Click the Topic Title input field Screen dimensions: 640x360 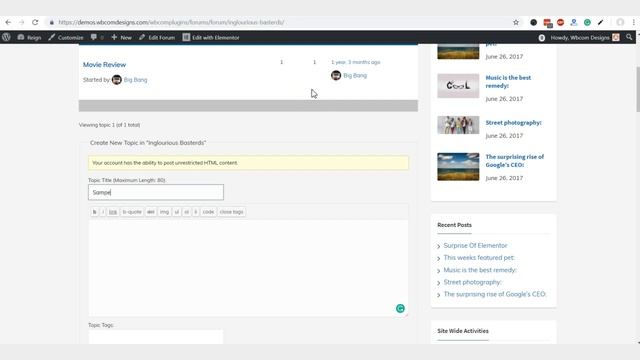pyautogui.click(x=156, y=192)
